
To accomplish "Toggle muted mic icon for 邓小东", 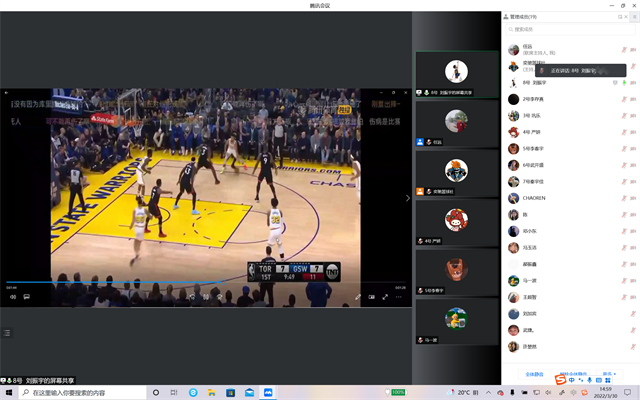I will [624, 231].
